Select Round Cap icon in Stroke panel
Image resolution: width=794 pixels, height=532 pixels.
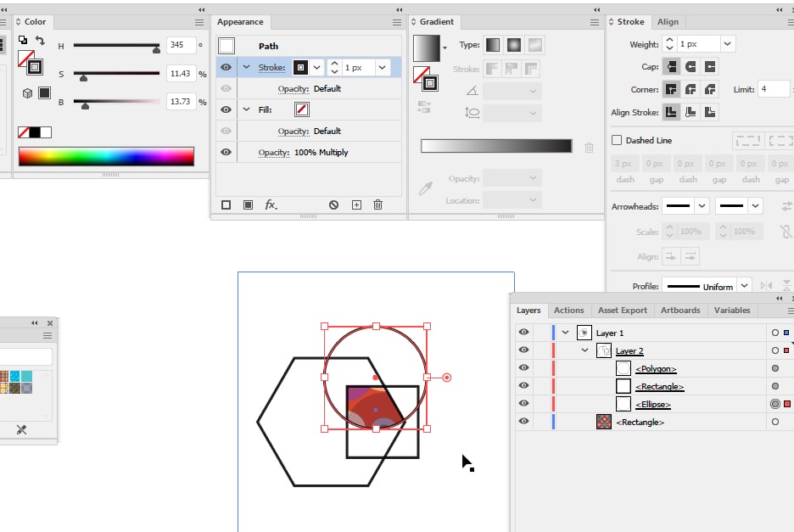pos(691,67)
